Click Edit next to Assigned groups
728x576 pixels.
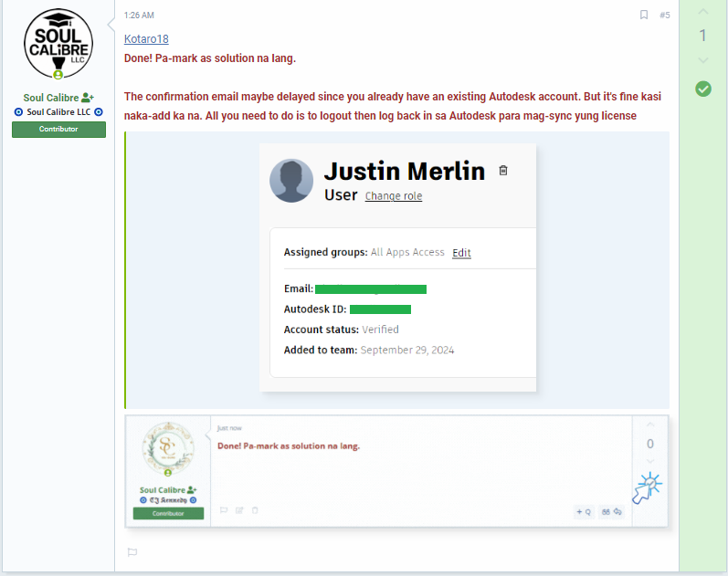(x=461, y=253)
